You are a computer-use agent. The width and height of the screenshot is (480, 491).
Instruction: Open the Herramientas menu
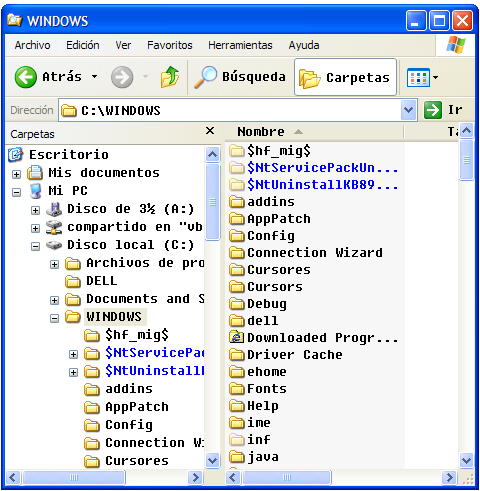[240, 45]
